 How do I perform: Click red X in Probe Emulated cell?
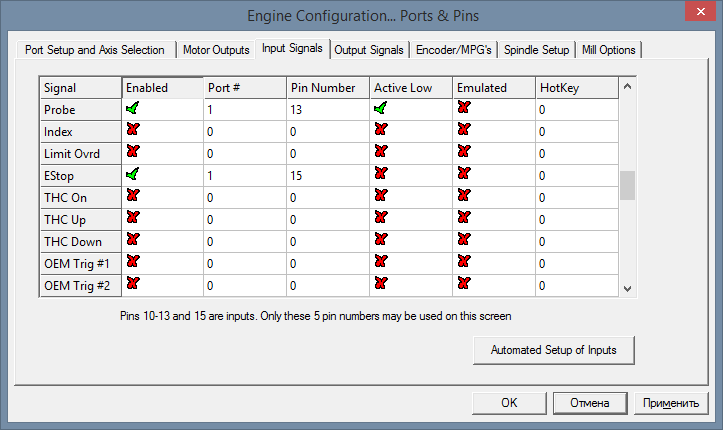(x=464, y=109)
